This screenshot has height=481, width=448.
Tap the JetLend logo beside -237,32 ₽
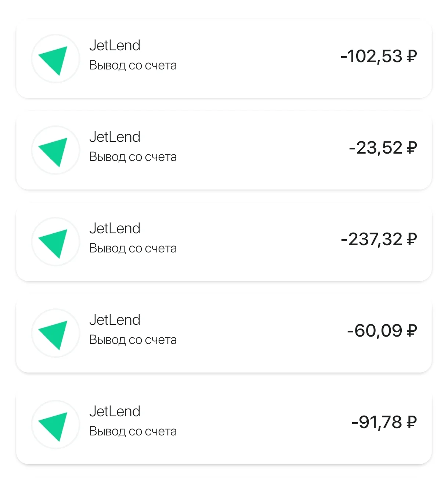tap(55, 242)
